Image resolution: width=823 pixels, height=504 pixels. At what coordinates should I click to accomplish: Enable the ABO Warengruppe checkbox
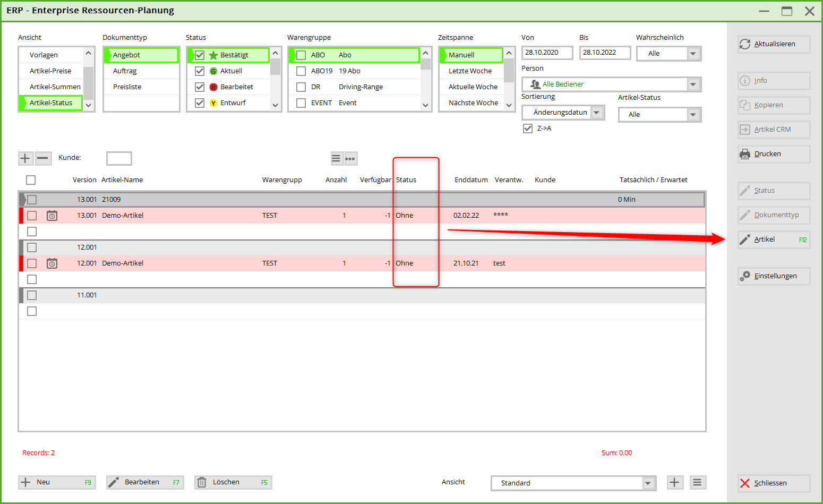tap(301, 55)
